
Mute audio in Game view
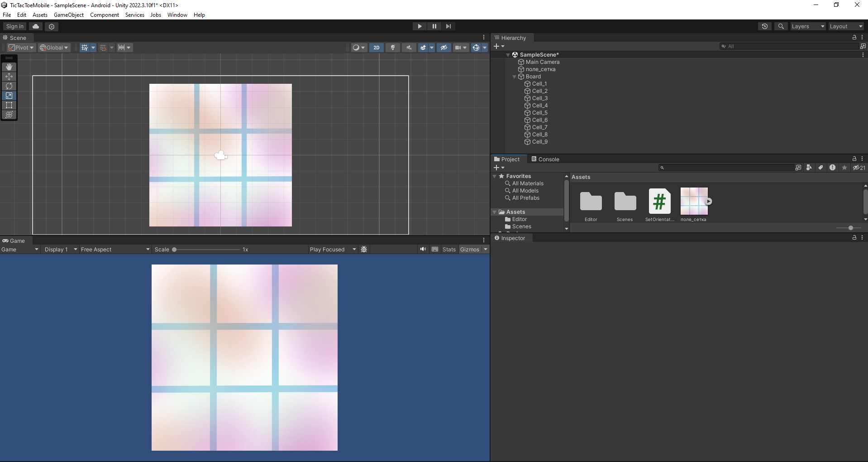click(x=423, y=249)
